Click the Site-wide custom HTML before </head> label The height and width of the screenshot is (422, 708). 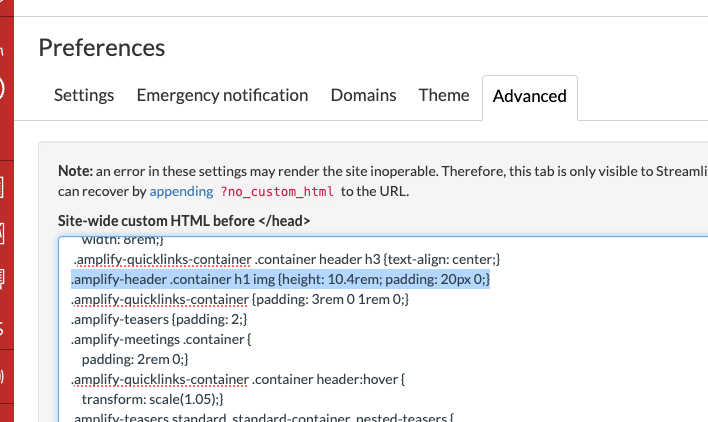[184, 220]
